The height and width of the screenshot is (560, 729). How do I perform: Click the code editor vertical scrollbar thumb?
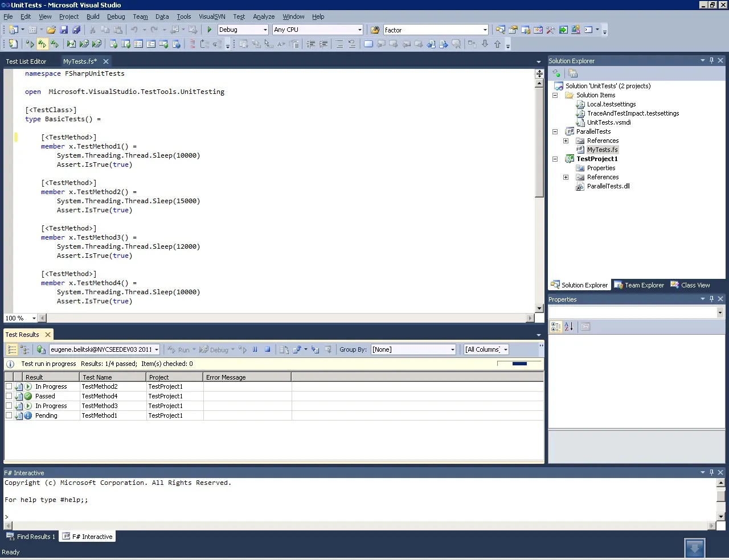[539, 142]
